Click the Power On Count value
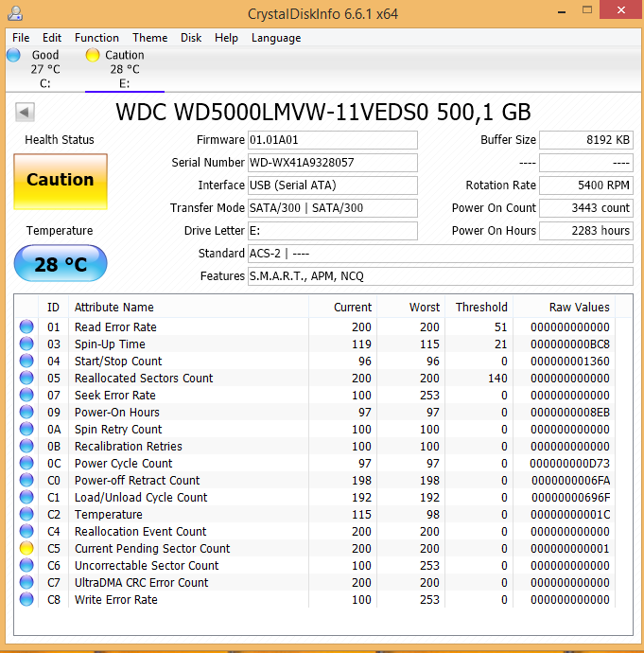 point(586,208)
